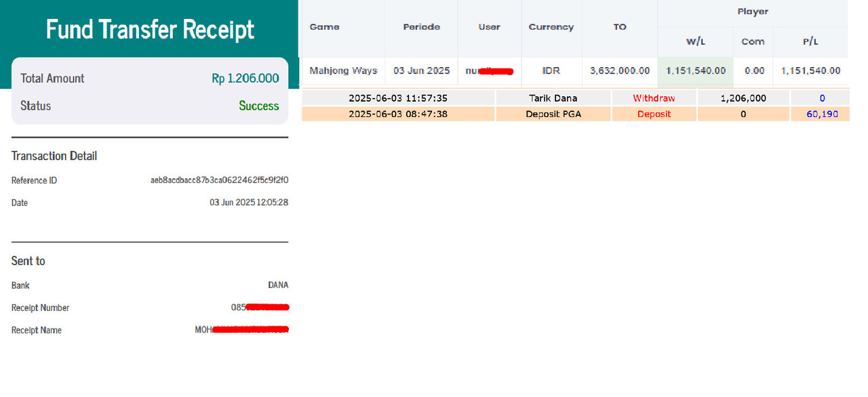Click reference ID value aeb8acdbacc87b3ca0622462f5c9f2f0
Image resolution: width=868 pixels, height=397 pixels.
220,180
